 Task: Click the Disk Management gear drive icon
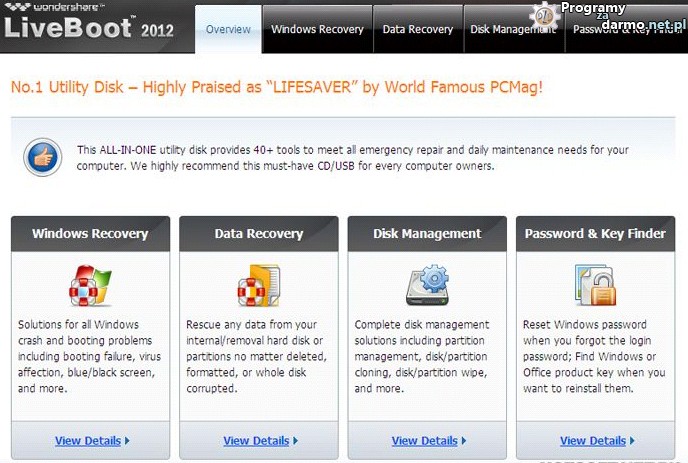click(x=427, y=285)
